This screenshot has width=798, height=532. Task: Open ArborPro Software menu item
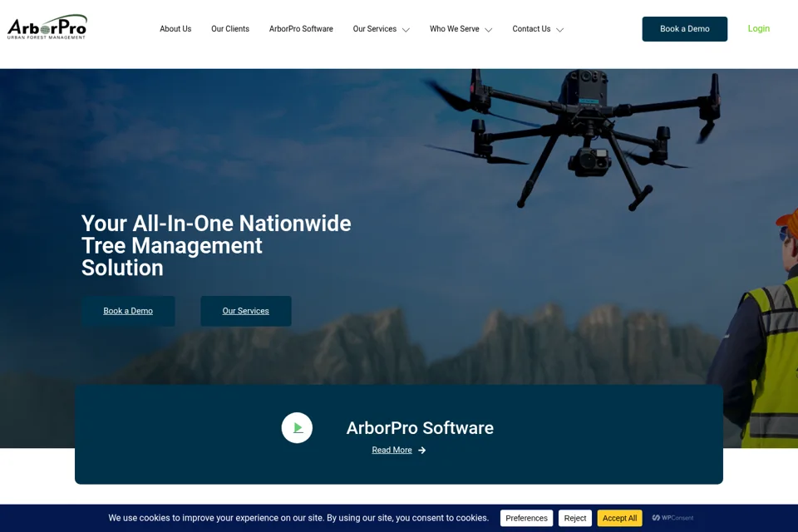pos(301,29)
